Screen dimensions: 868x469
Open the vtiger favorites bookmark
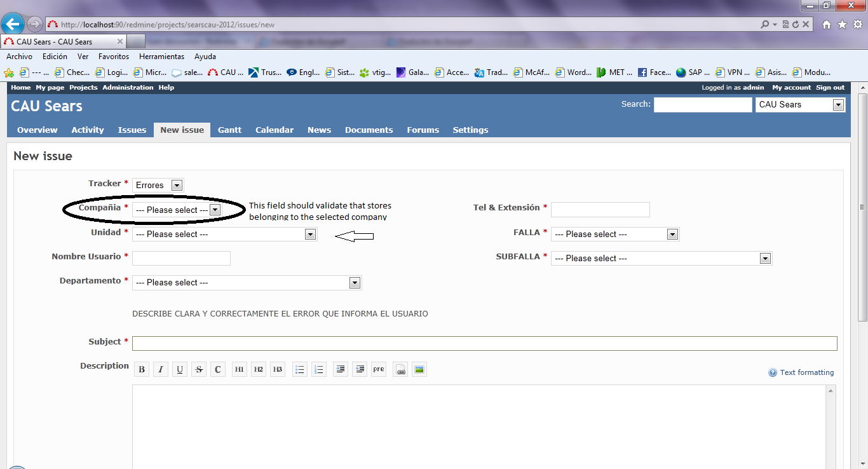(375, 72)
